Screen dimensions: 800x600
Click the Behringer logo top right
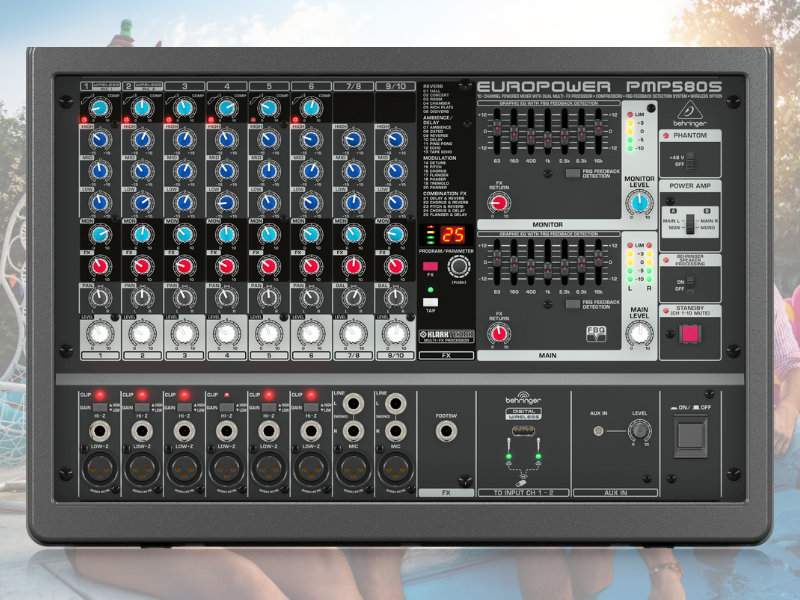point(690,114)
